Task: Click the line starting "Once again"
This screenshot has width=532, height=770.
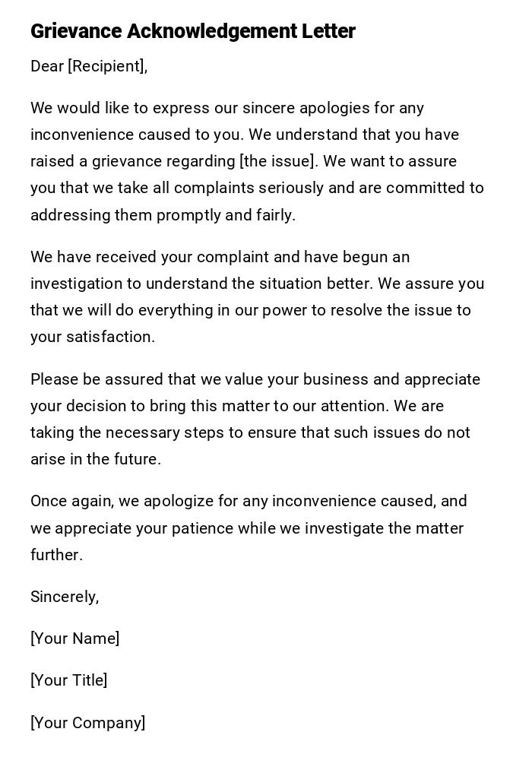Action: (x=249, y=502)
